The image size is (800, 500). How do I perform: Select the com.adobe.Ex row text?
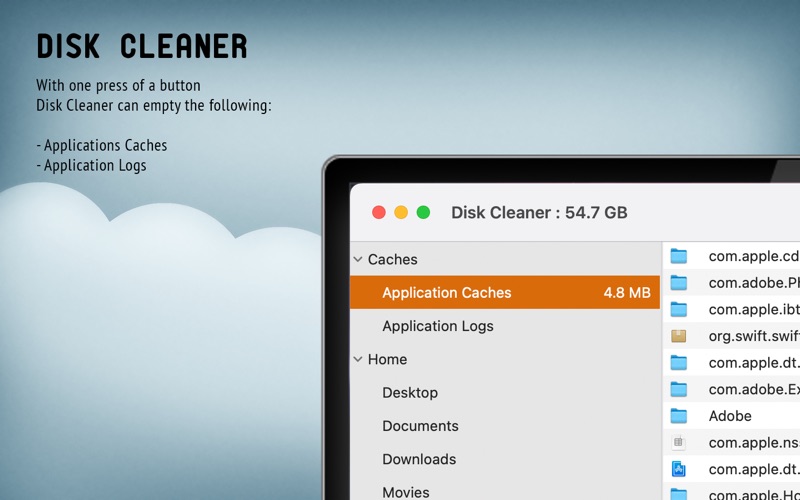(x=754, y=389)
